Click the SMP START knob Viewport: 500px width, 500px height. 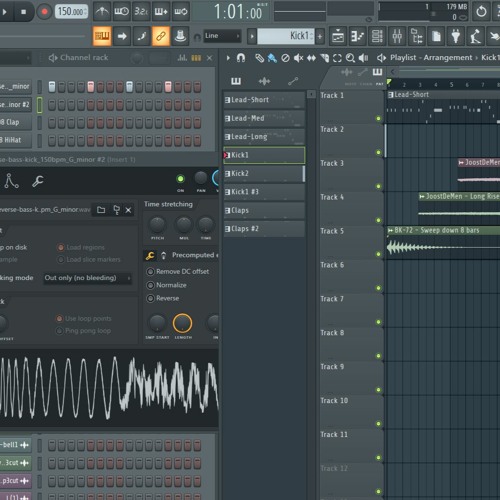(x=157, y=323)
